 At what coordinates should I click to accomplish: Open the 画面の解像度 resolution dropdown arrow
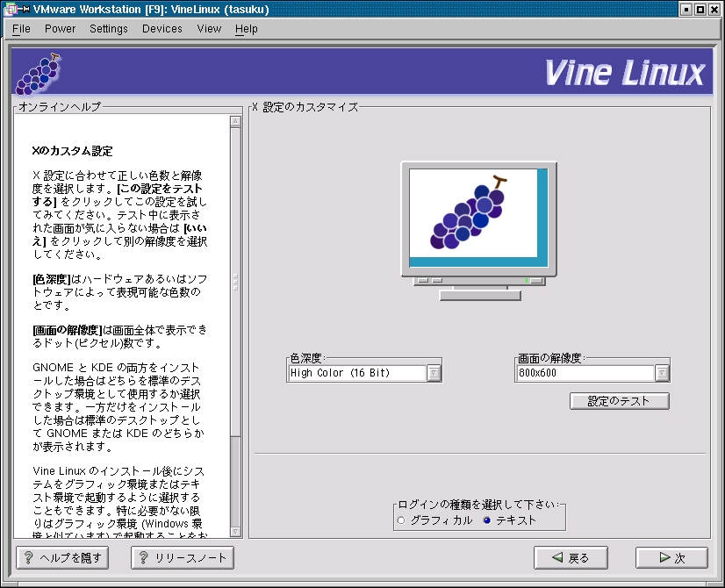(662, 373)
